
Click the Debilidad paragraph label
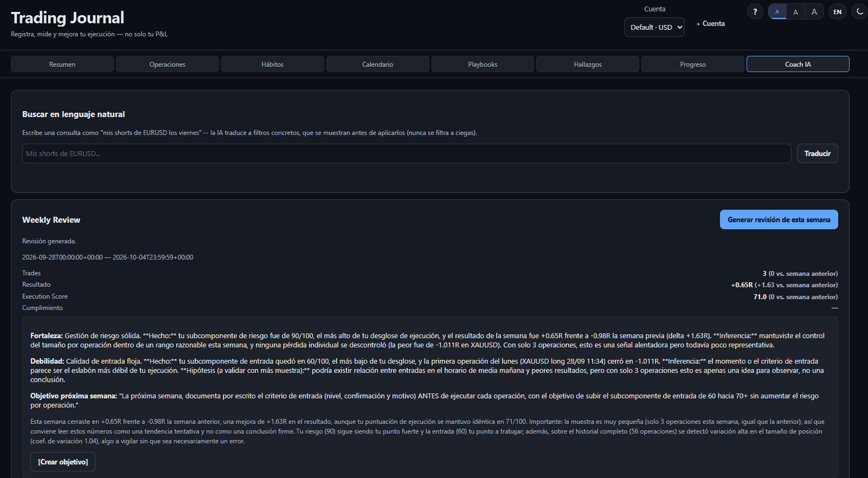point(47,361)
